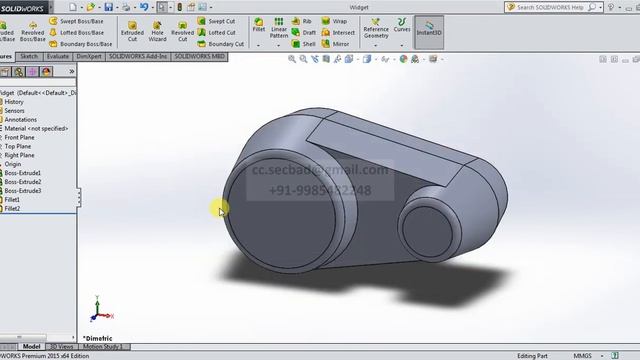Select the Linear Pattern tool
Image resolution: width=640 pixels, height=360 pixels.
(x=279, y=28)
